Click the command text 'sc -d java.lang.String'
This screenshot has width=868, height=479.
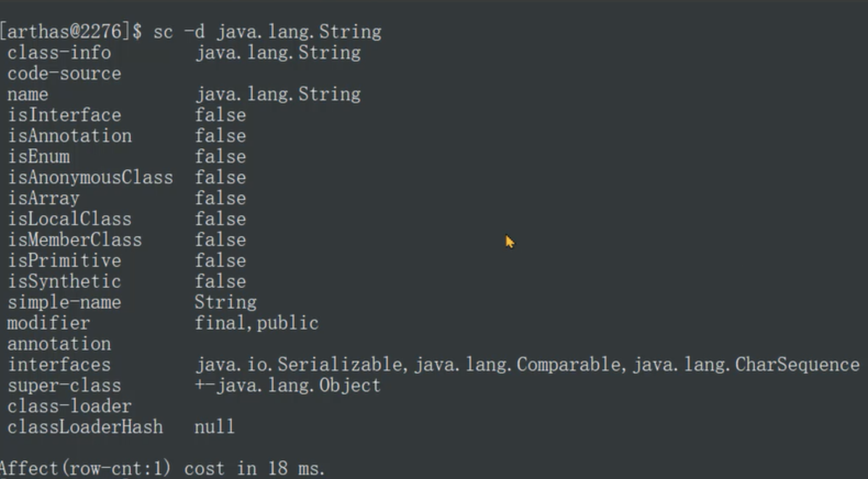(267, 32)
